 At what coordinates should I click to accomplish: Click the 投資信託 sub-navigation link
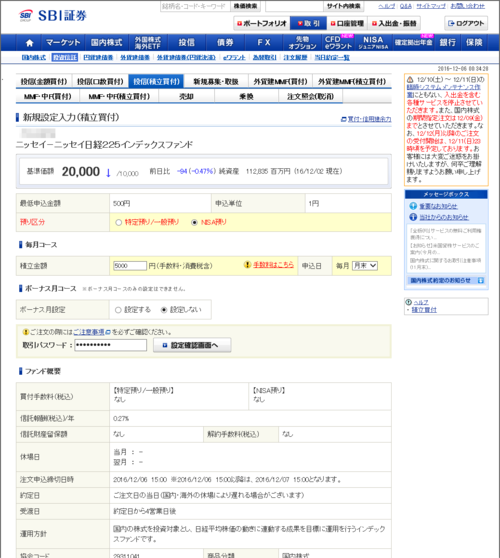[64, 57]
